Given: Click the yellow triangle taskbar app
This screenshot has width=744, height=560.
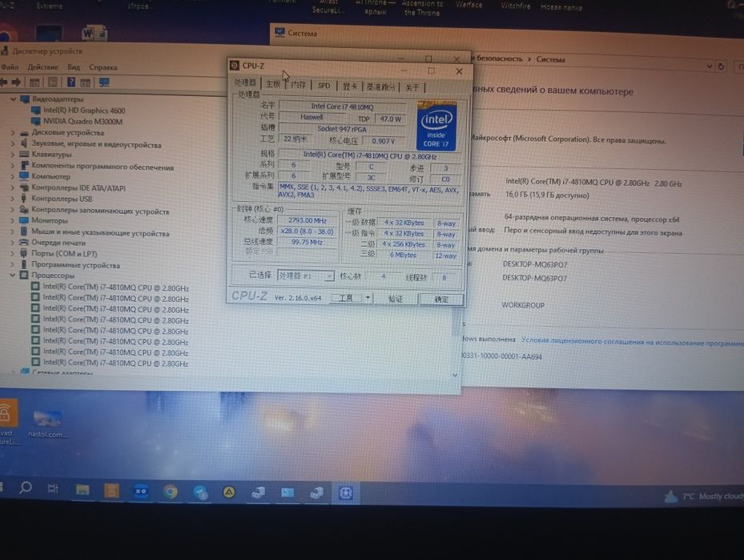Looking at the screenshot, I should [x=229, y=493].
